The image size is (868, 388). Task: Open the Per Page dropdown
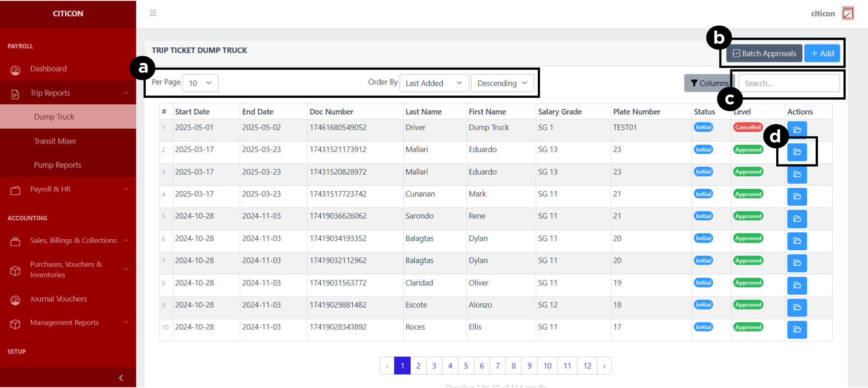(x=200, y=83)
